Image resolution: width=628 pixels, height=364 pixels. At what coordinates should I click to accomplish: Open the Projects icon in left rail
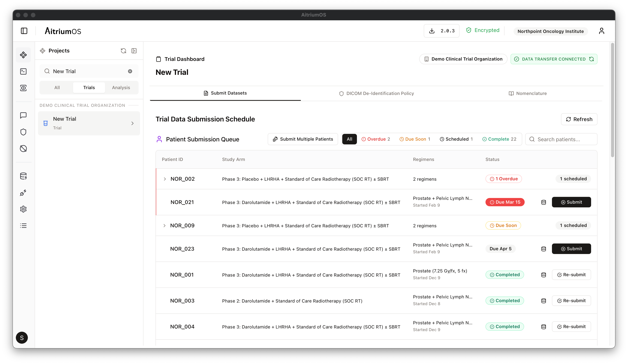pyautogui.click(x=23, y=55)
